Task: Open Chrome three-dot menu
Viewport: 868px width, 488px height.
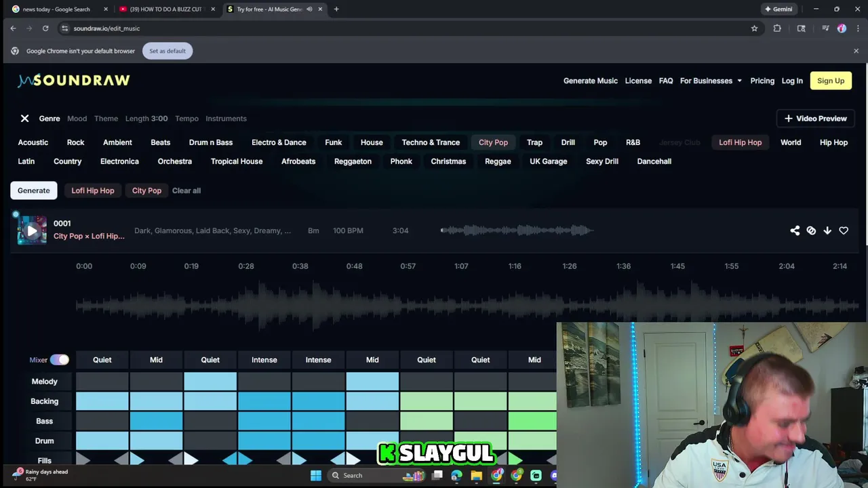Action: pyautogui.click(x=858, y=28)
